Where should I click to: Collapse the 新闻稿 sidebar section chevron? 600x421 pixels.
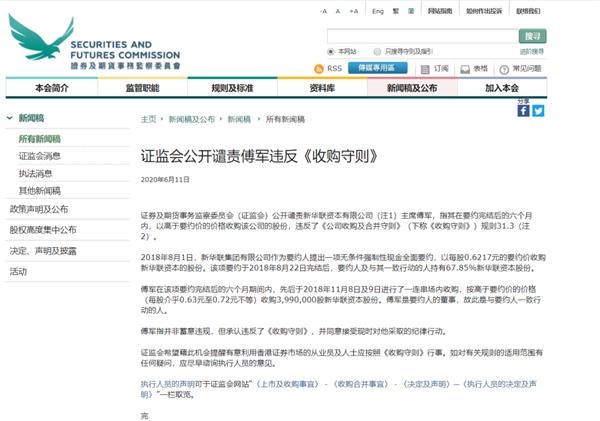(10, 118)
